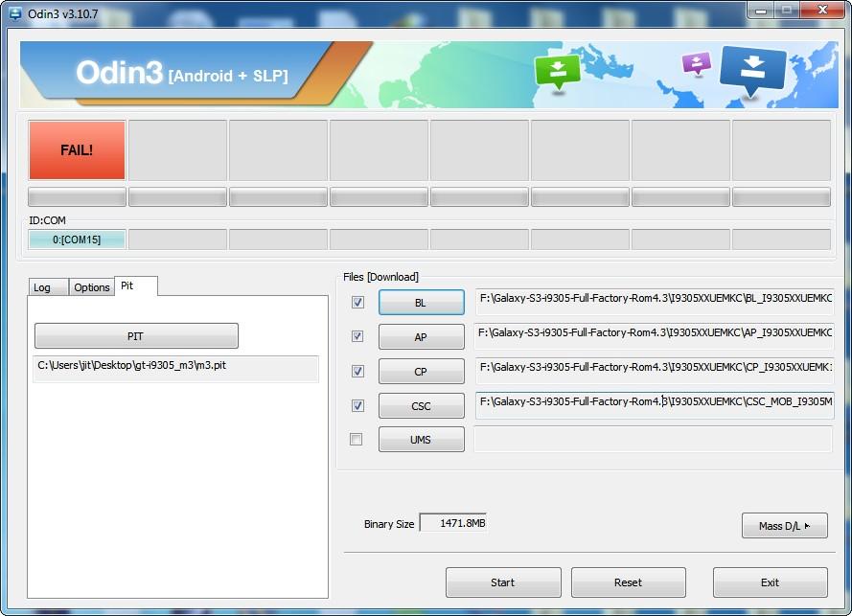Start the flashing process

pyautogui.click(x=503, y=582)
